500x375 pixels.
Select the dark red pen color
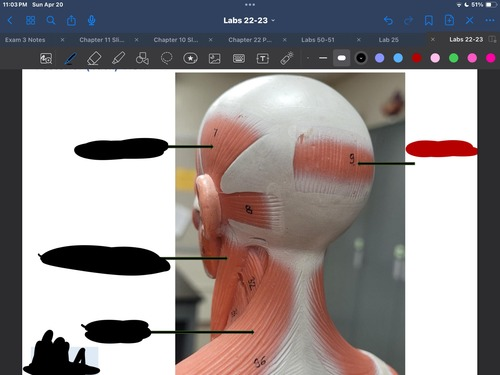(417, 58)
